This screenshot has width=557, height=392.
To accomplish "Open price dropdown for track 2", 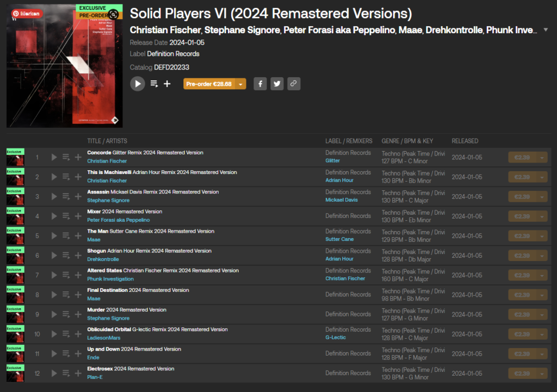I will pyautogui.click(x=541, y=177).
